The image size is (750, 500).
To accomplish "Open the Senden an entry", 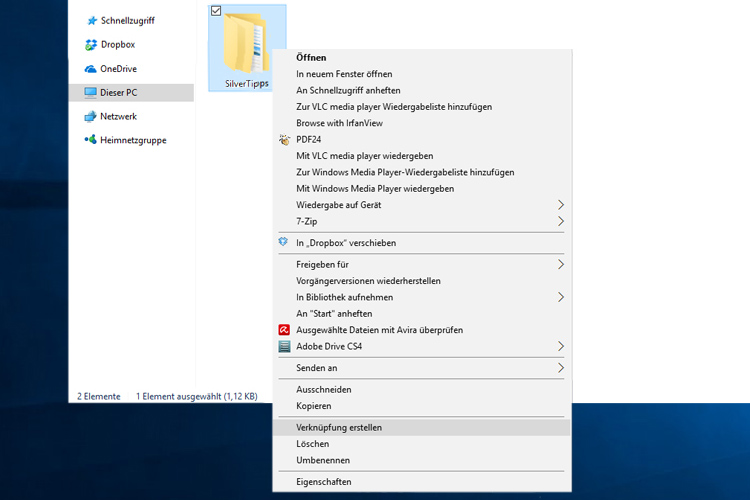I will coord(422,367).
